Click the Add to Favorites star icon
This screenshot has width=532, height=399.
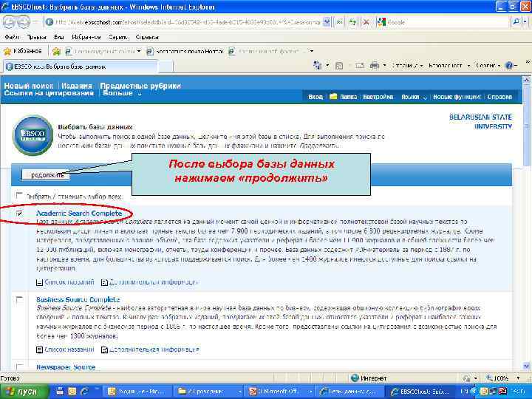[56, 51]
